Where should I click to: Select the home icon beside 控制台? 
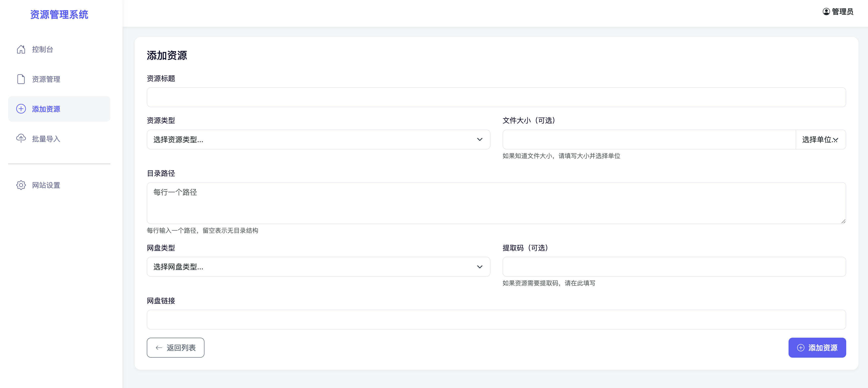[21, 50]
